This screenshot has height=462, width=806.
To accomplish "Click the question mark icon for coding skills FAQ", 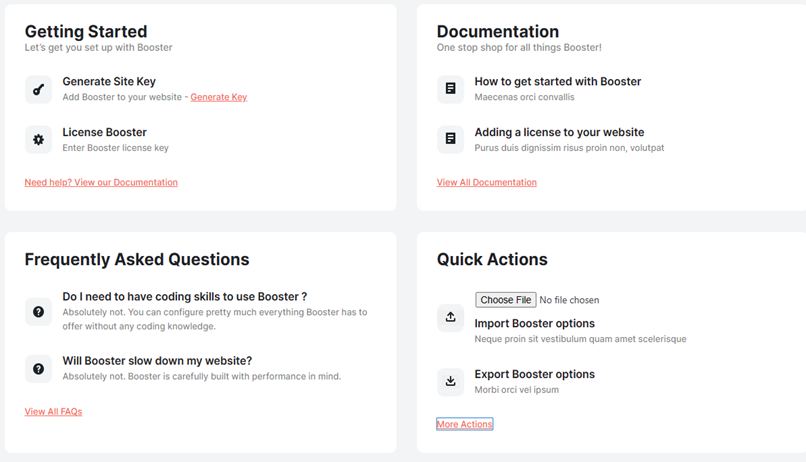I will [39, 312].
